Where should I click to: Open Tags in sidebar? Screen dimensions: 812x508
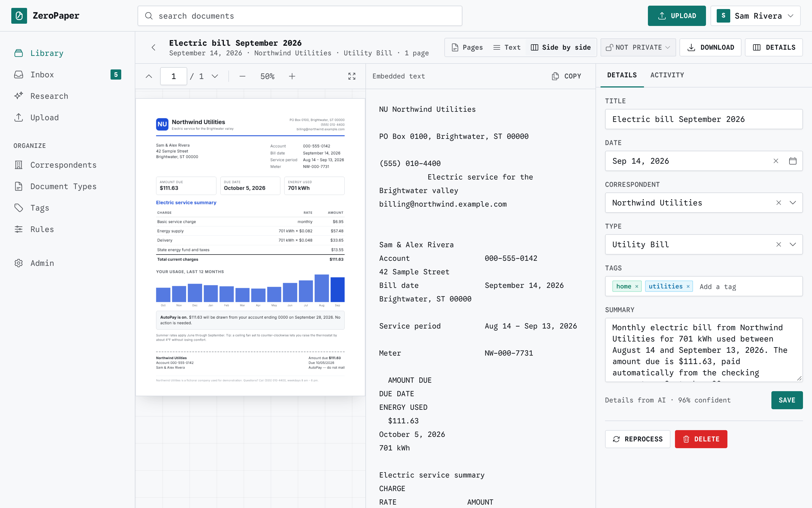pos(67,208)
